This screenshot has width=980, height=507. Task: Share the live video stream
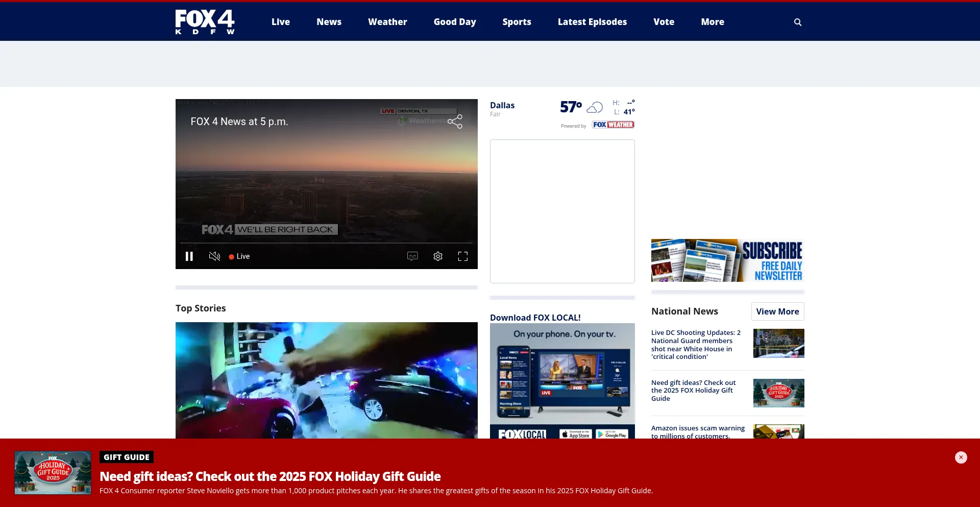455,122
